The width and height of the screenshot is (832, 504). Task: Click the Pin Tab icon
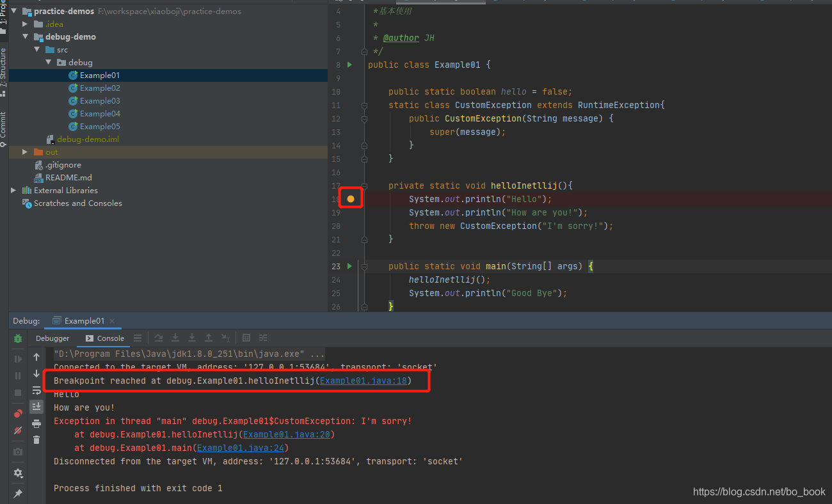point(18,494)
